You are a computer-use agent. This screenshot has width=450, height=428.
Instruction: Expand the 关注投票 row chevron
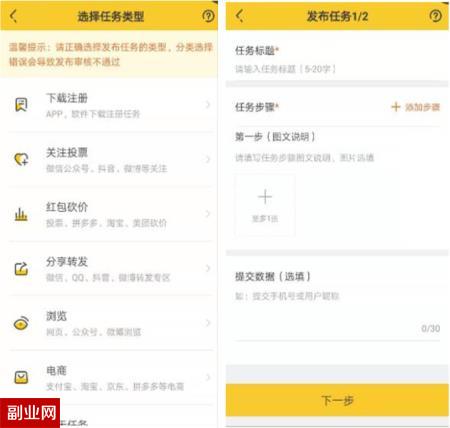[x=208, y=159]
